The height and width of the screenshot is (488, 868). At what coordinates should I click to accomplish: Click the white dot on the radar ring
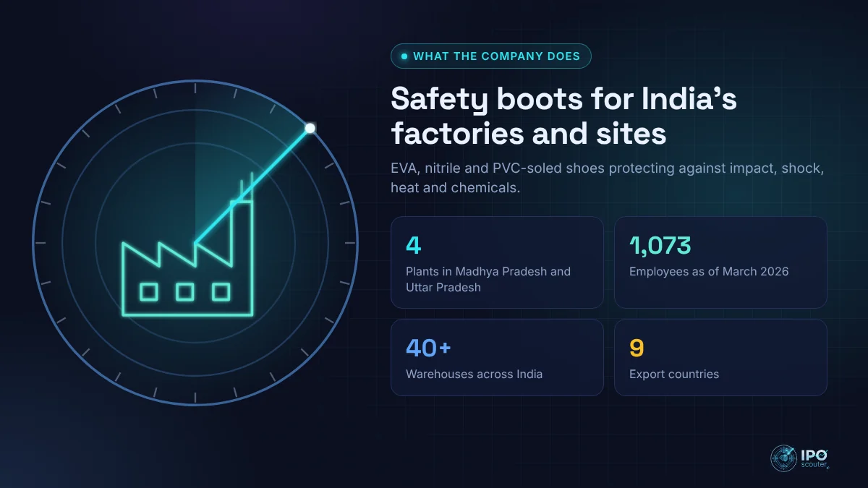coord(310,128)
